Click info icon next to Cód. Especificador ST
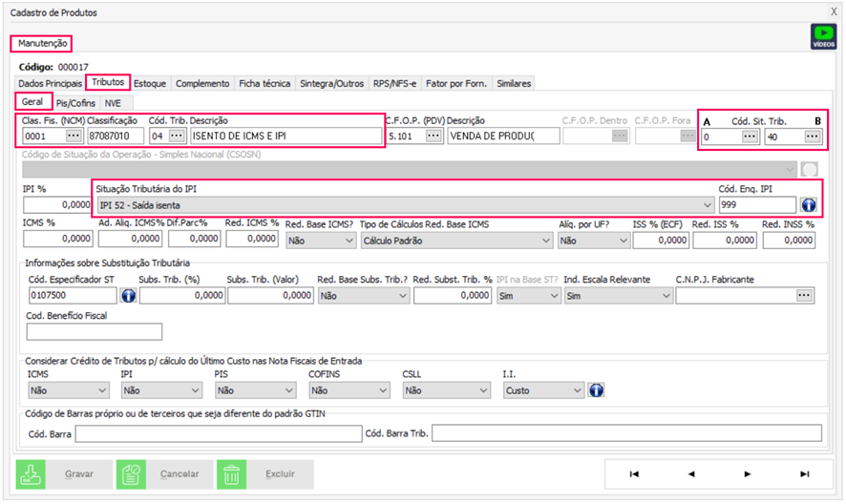The height and width of the screenshot is (504, 846). coord(130,296)
